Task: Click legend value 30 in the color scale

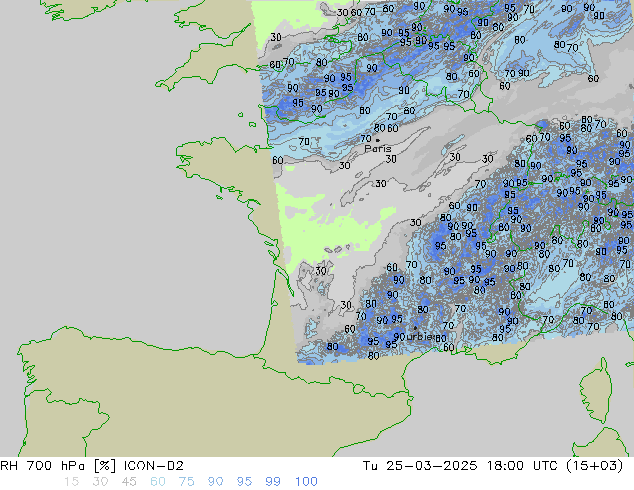Action: pyautogui.click(x=100, y=482)
